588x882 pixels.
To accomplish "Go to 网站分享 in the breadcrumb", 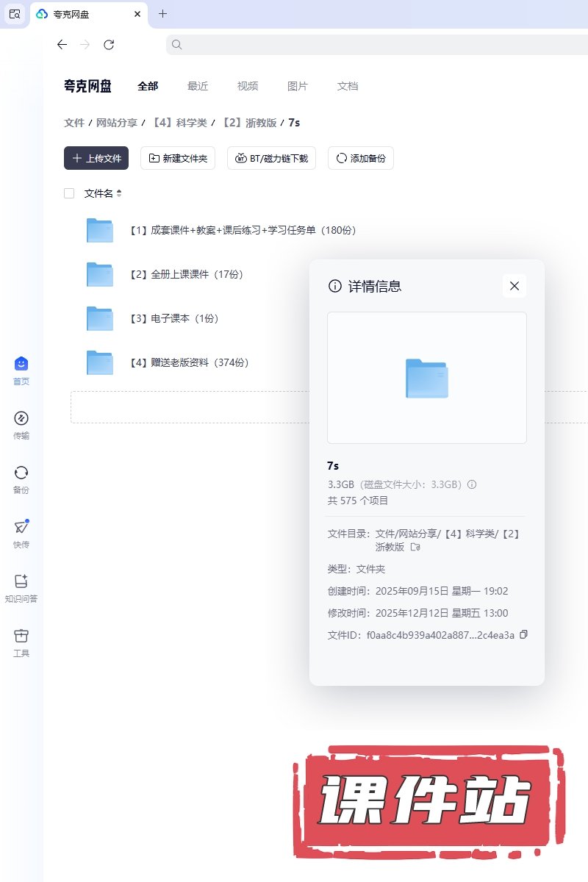I will pos(117,123).
